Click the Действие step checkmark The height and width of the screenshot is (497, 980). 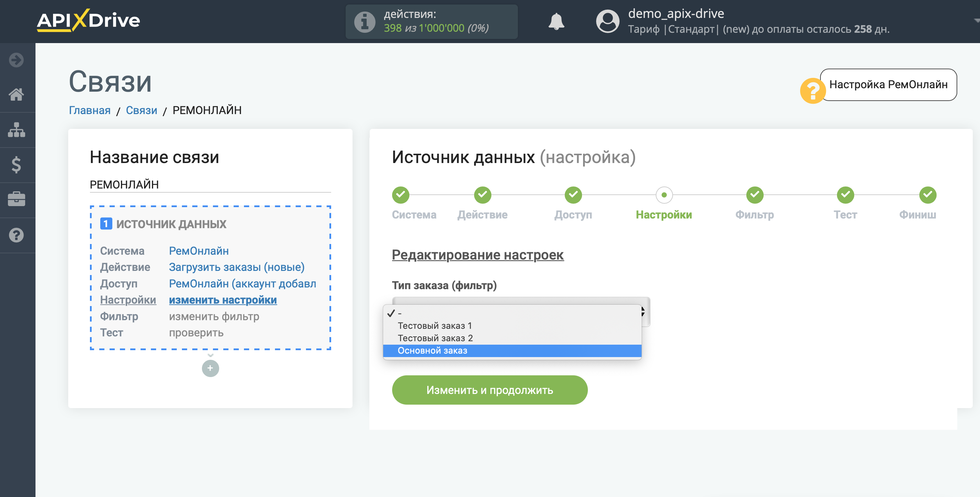tap(482, 195)
